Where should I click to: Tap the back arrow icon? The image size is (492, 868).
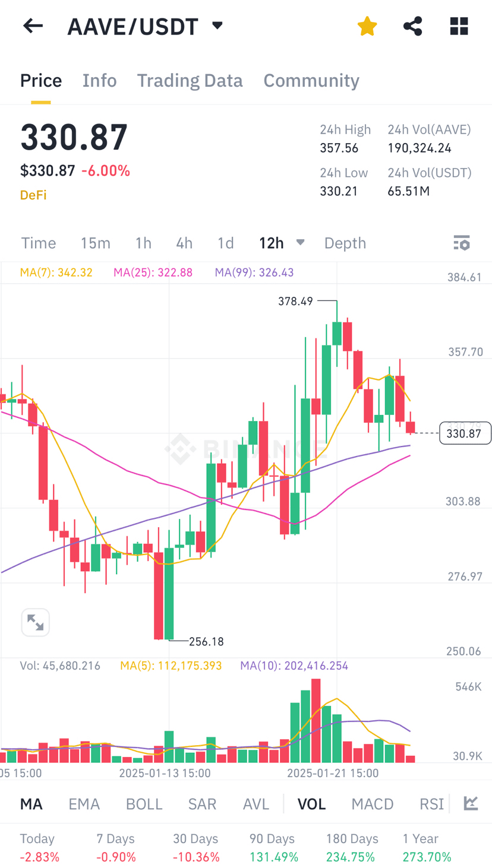[x=33, y=26]
